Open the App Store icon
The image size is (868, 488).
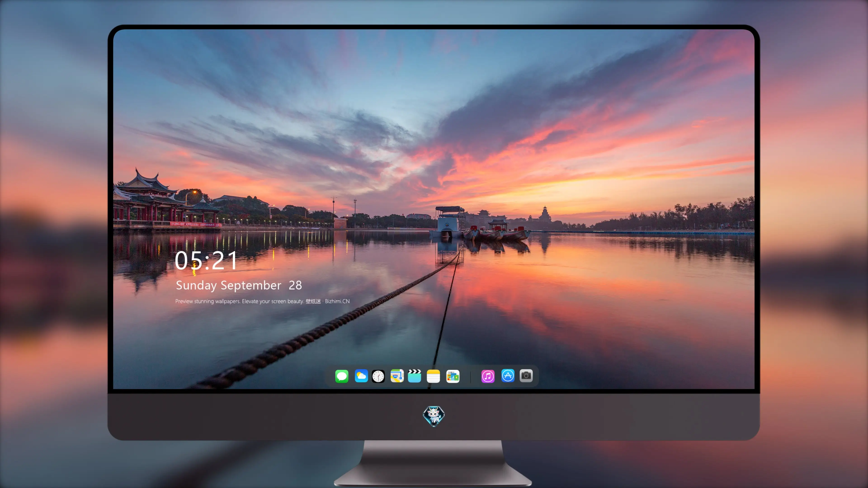coord(508,375)
